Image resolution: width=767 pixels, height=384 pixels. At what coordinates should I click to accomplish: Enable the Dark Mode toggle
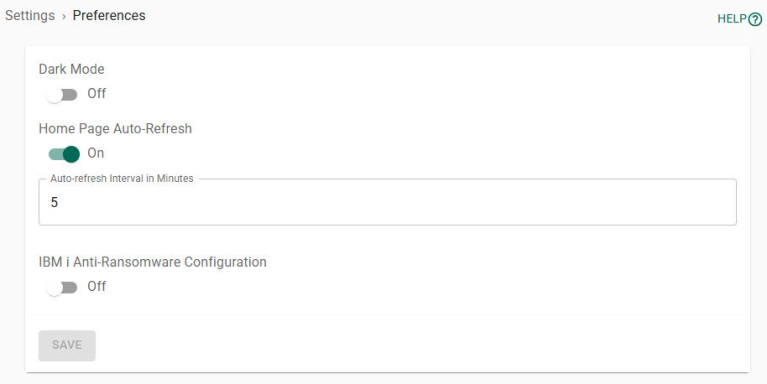click(62, 94)
